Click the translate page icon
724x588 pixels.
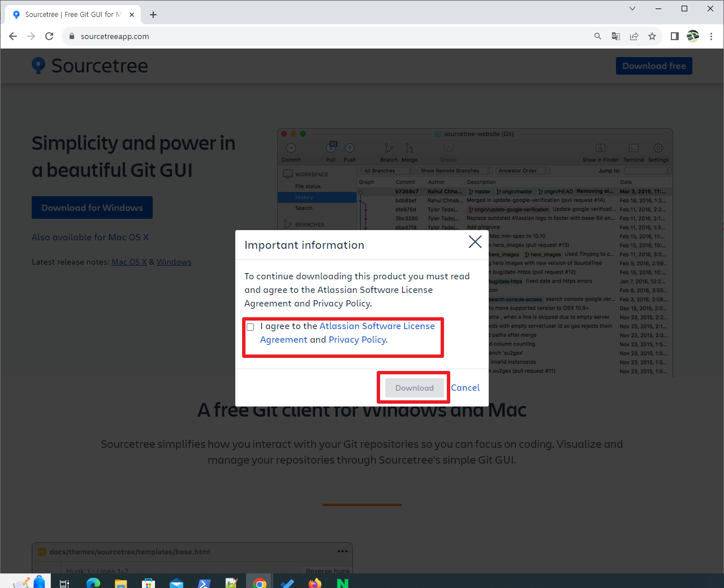(x=616, y=36)
